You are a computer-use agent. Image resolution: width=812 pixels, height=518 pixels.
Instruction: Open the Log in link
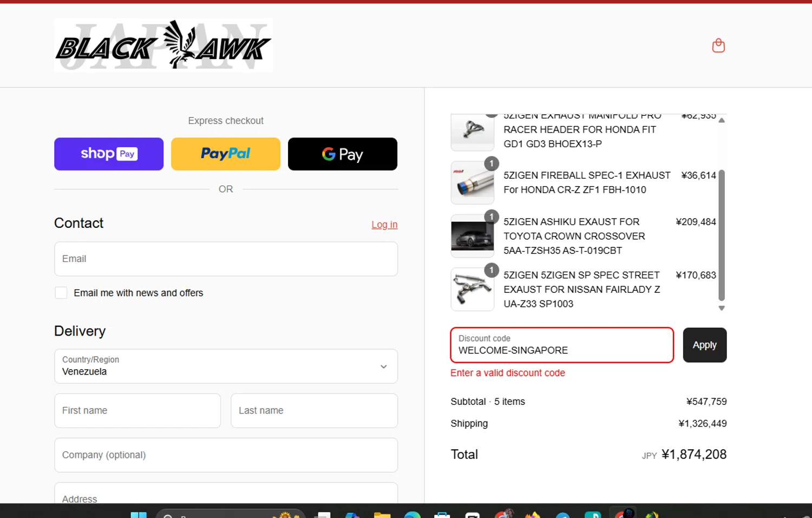tap(384, 225)
